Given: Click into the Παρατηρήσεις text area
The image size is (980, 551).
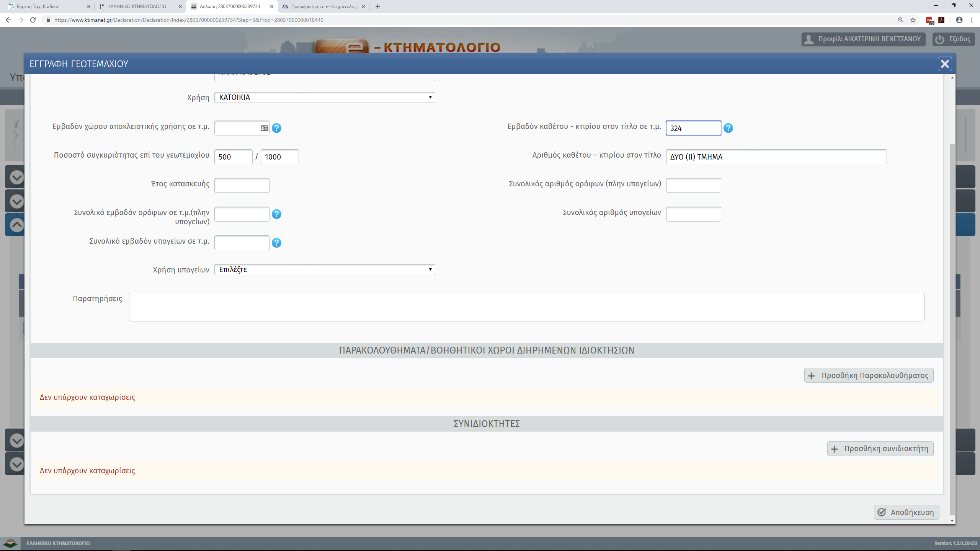Looking at the screenshot, I should click(x=526, y=307).
